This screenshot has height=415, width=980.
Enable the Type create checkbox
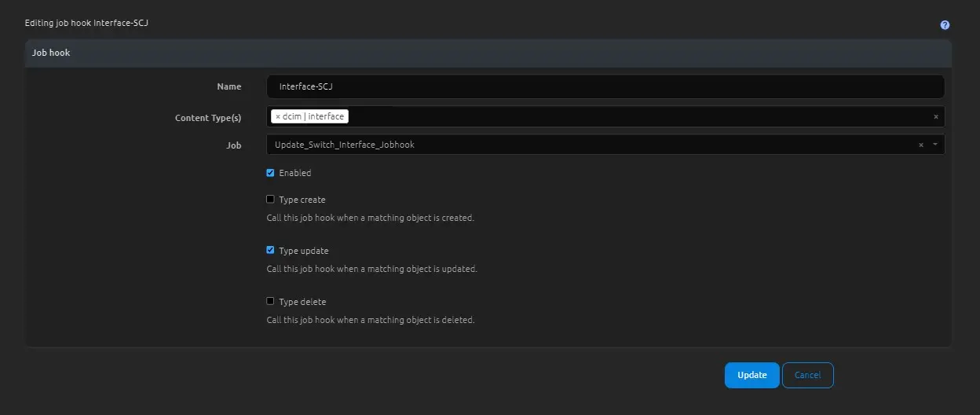pos(271,200)
